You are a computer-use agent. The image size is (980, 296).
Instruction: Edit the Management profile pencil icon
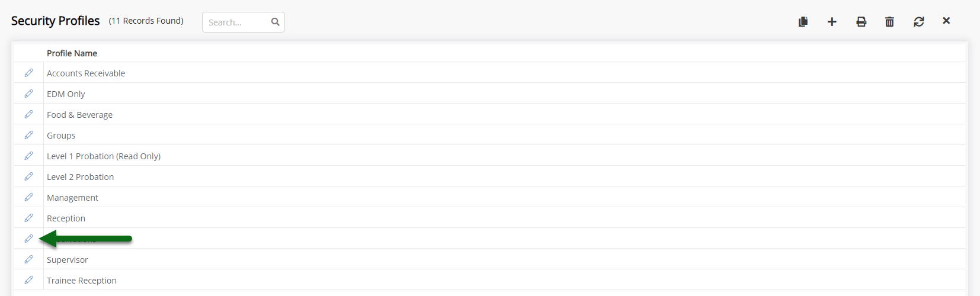coord(28,197)
